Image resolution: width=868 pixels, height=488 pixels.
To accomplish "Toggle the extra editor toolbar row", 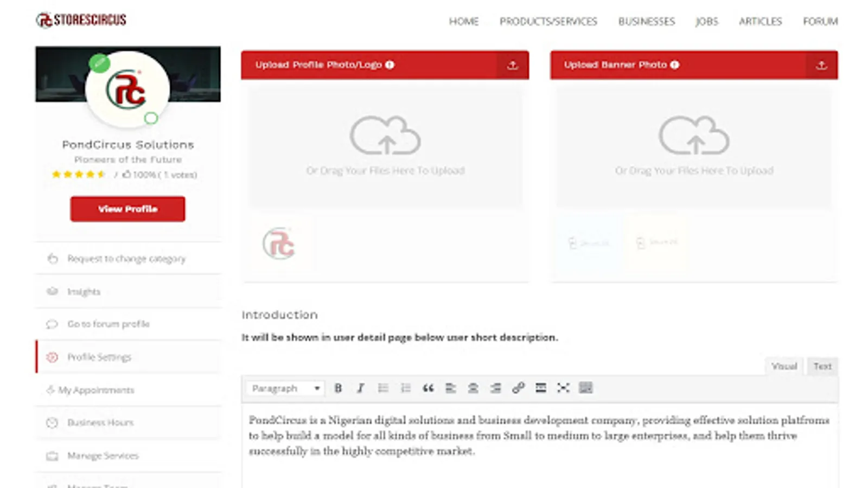I will [586, 388].
